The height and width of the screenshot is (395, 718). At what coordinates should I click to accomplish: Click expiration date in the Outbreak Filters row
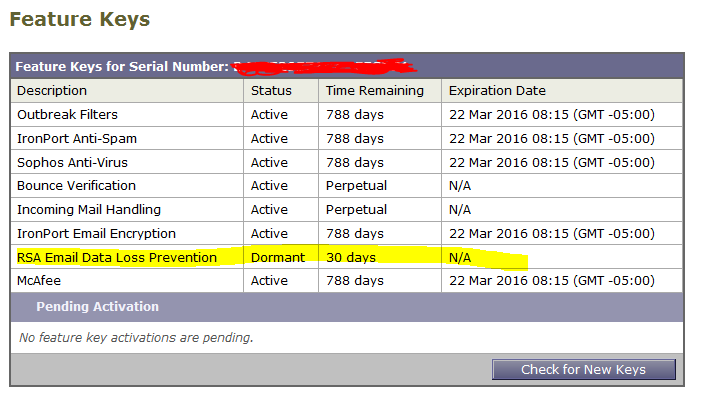(x=552, y=114)
